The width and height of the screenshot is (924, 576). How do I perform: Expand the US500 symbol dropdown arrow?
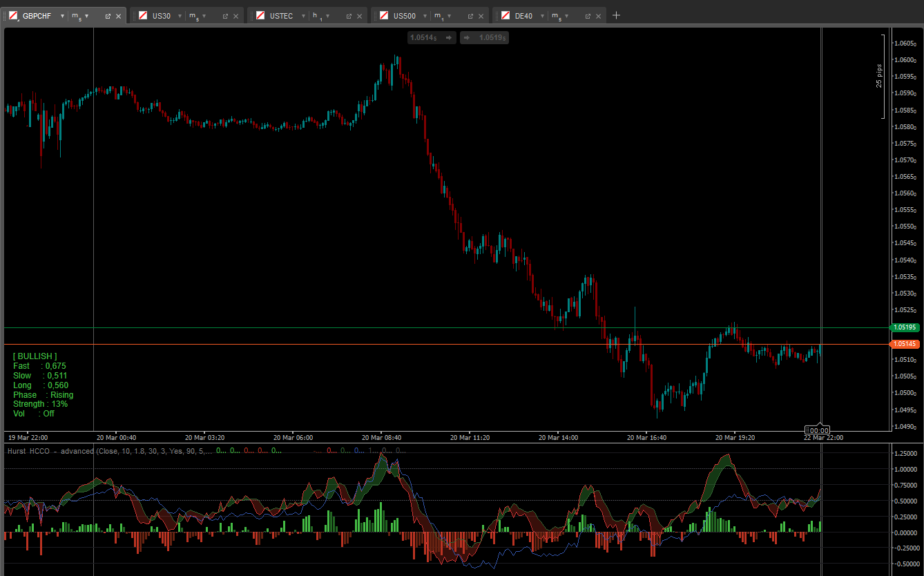[x=423, y=16]
